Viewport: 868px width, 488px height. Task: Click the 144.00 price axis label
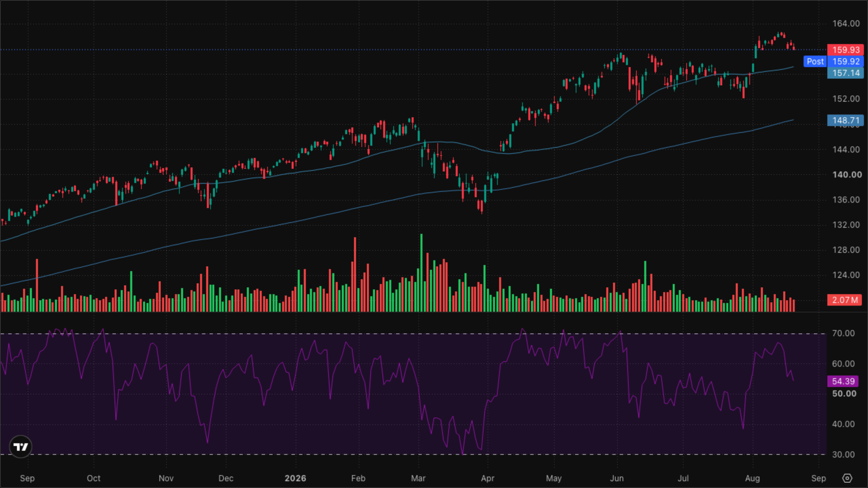click(x=846, y=149)
